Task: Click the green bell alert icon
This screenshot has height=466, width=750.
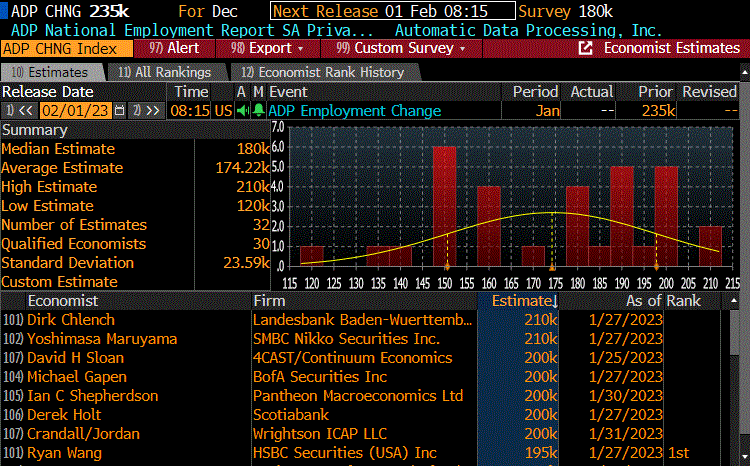Action: pos(259,111)
